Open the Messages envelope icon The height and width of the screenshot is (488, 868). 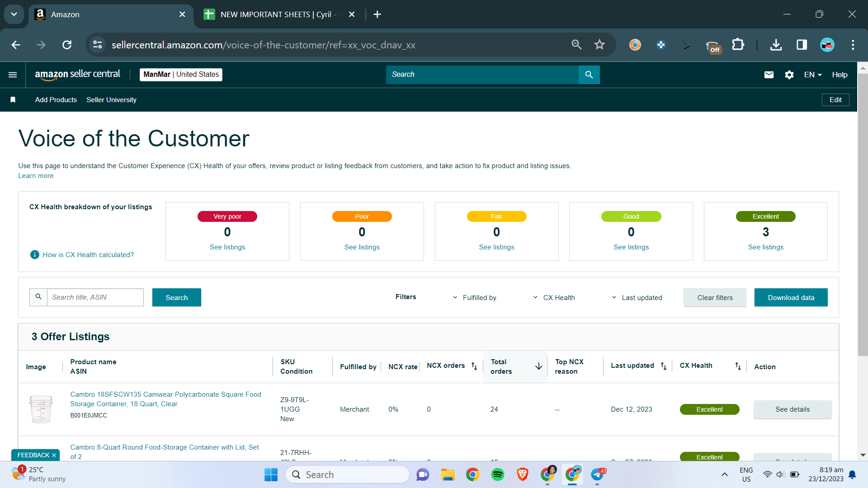pyautogui.click(x=769, y=75)
